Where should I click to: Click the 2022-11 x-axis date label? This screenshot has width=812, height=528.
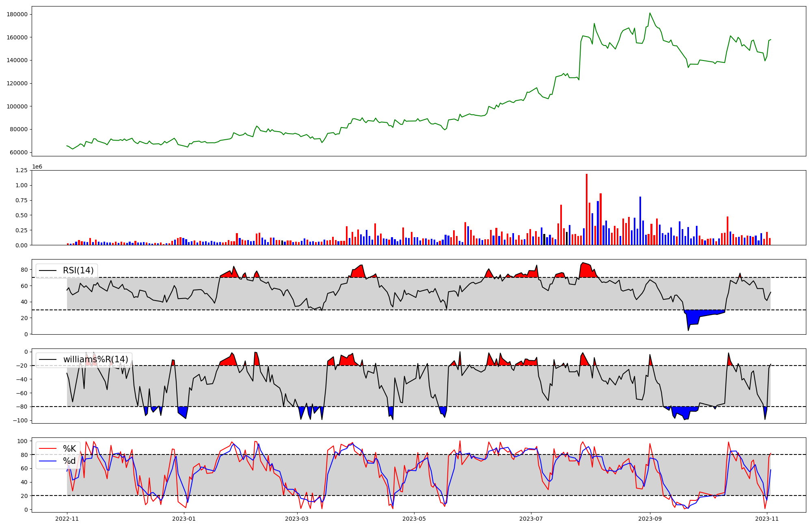pyautogui.click(x=67, y=519)
